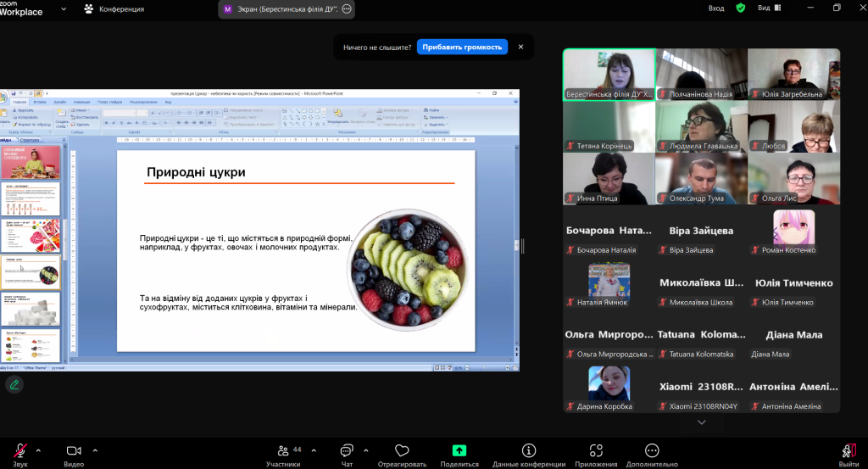Click the slide area vertical scrollbar in PowerPoint
868x469 pixels.
516,247
